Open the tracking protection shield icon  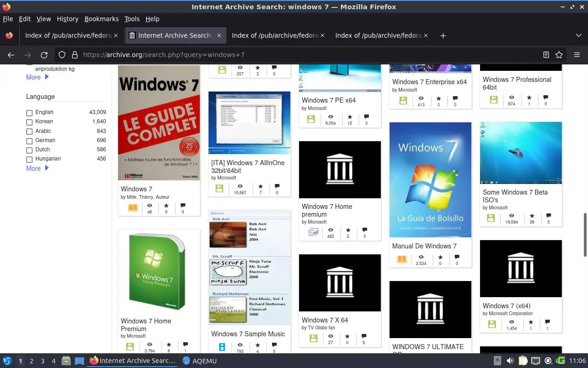coord(62,55)
